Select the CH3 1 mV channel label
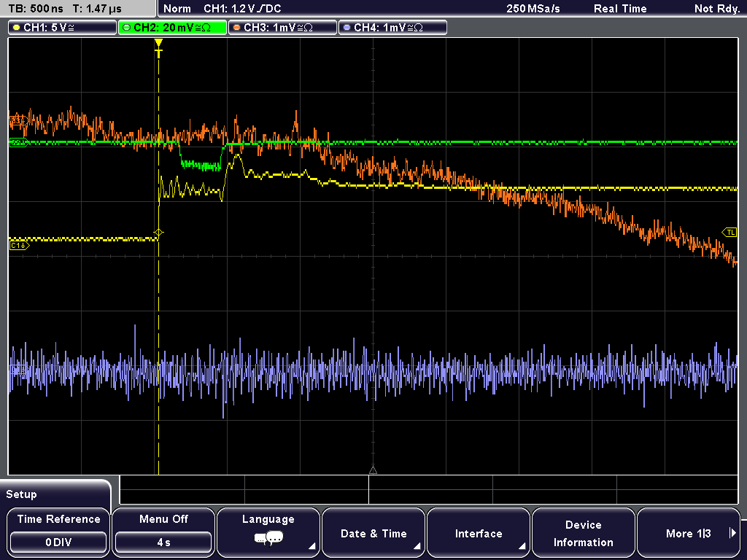Screen dimensions: 747x560 click(282, 28)
